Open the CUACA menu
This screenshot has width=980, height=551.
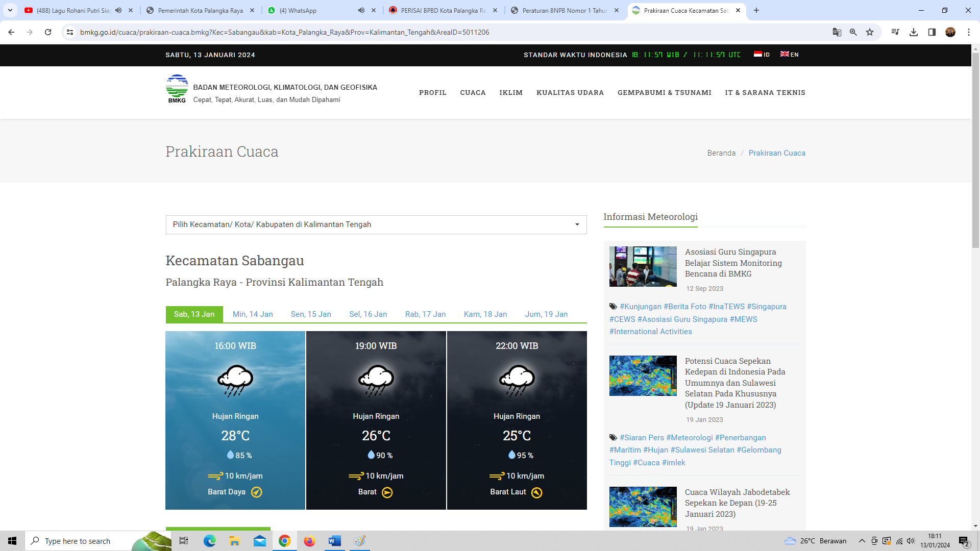(x=473, y=92)
